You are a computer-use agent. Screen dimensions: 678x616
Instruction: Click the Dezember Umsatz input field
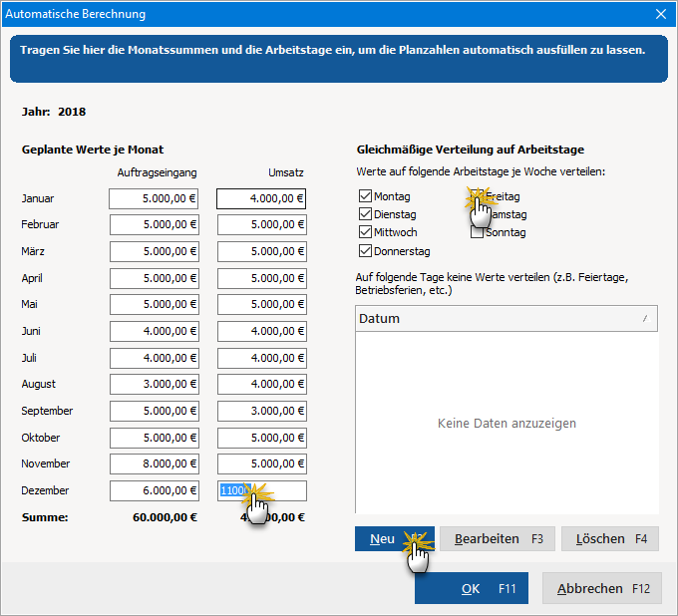(x=262, y=490)
